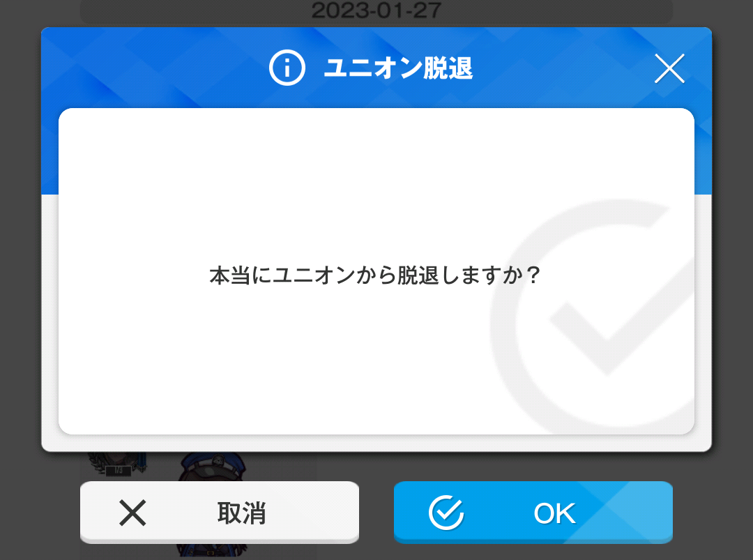Click the 1/5 badge label under the emblem

pyautogui.click(x=118, y=471)
